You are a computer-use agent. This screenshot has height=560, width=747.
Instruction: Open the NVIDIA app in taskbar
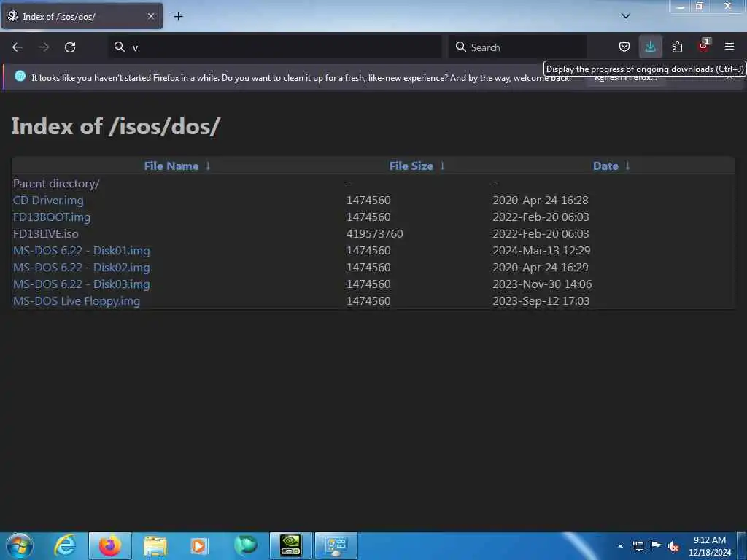pos(290,545)
